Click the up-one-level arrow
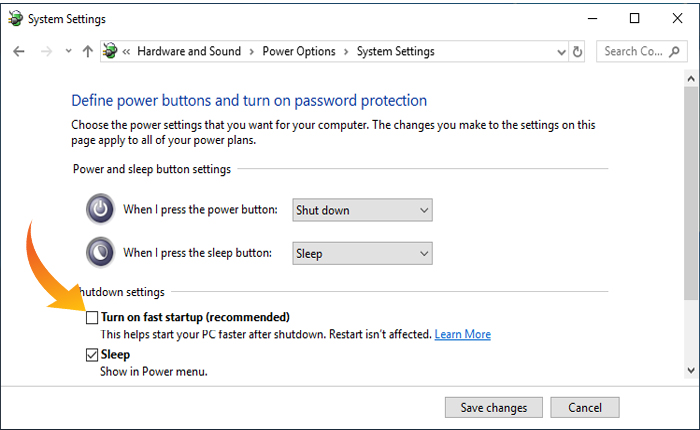Screen dimensions: 700x430 coord(87,51)
